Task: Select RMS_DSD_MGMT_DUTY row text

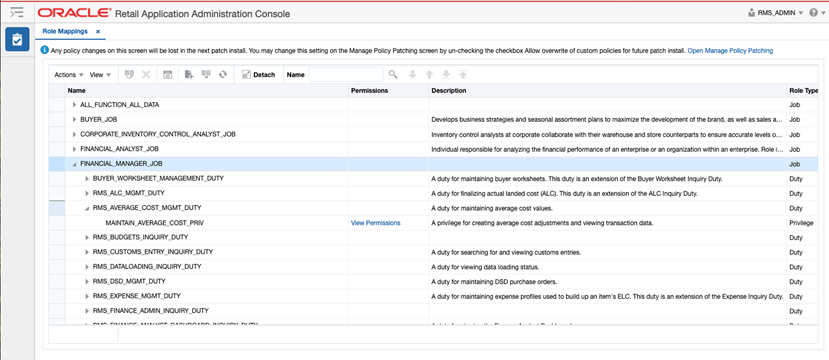Action: click(x=129, y=281)
